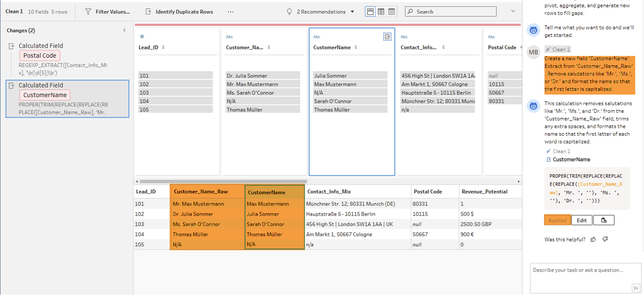The width and height of the screenshot is (644, 295).
Task: Select the Postal Code calculated field change
Action: point(40,56)
